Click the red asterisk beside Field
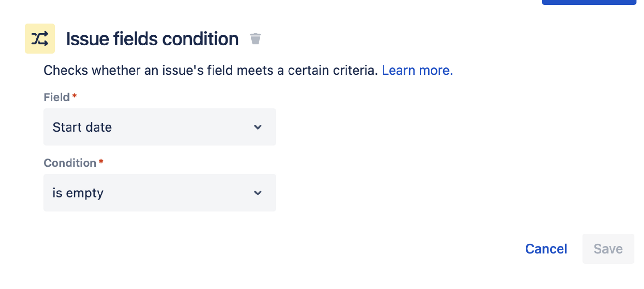 coord(74,96)
